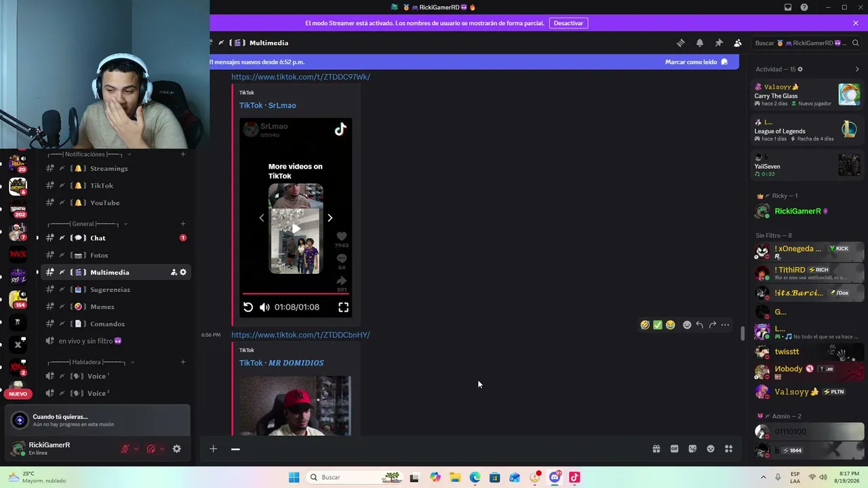Reply to the message
Image resolution: width=868 pixels, height=488 pixels.
700,325
